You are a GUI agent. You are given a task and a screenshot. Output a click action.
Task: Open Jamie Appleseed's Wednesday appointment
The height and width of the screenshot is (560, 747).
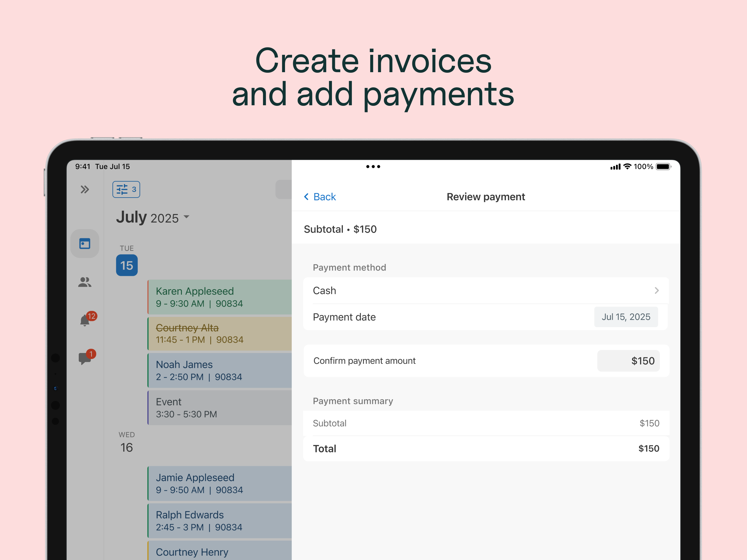click(216, 483)
